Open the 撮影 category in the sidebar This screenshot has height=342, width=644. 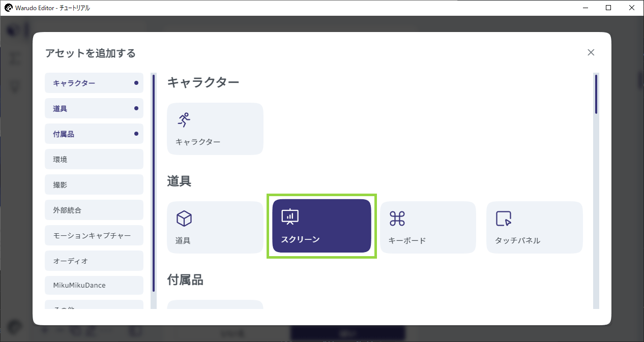coord(94,184)
